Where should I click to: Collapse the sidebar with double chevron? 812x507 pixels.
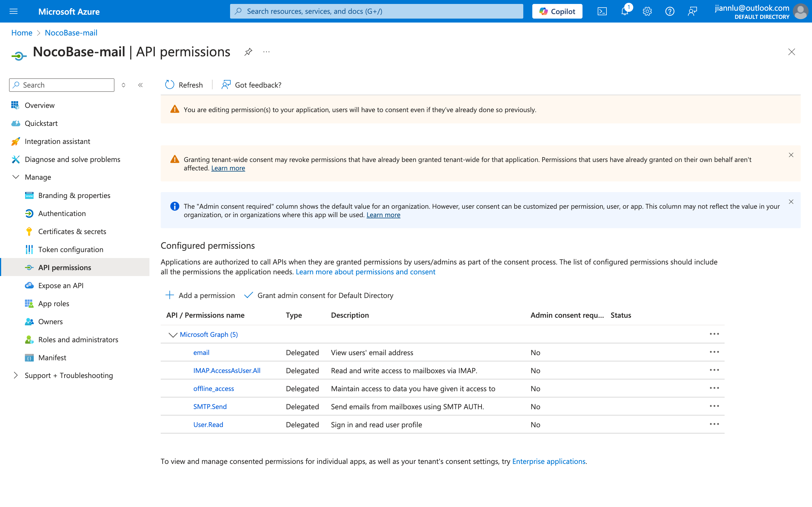pos(141,85)
